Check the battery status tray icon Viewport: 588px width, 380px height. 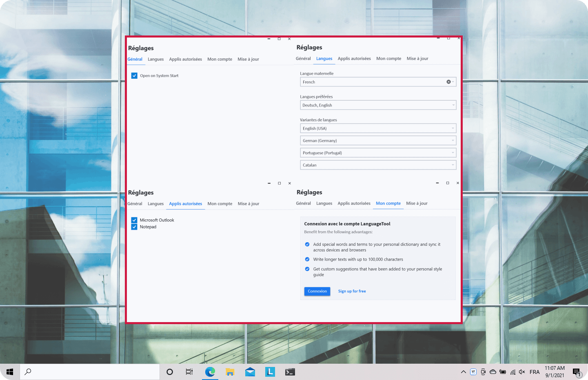(503, 372)
